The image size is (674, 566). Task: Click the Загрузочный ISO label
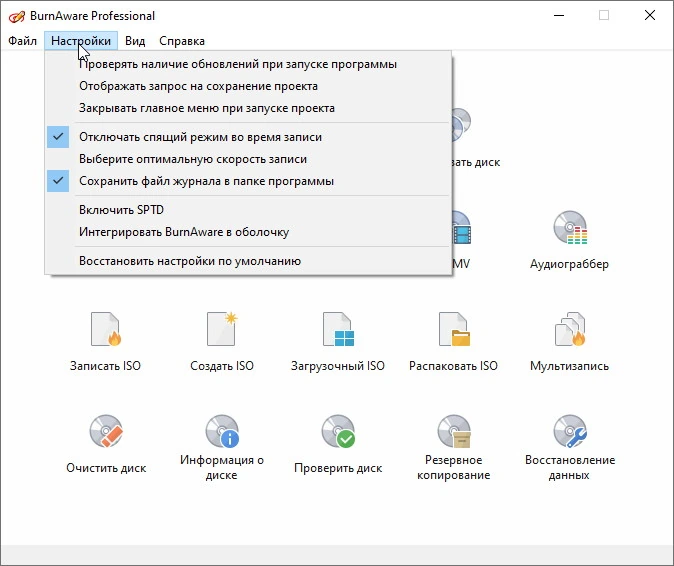pos(338,366)
